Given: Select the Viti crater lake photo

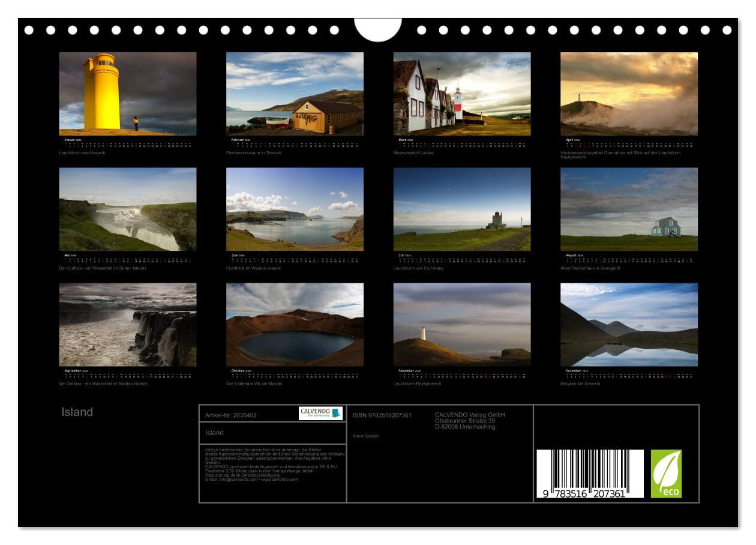Looking at the screenshot, I should (295, 325).
